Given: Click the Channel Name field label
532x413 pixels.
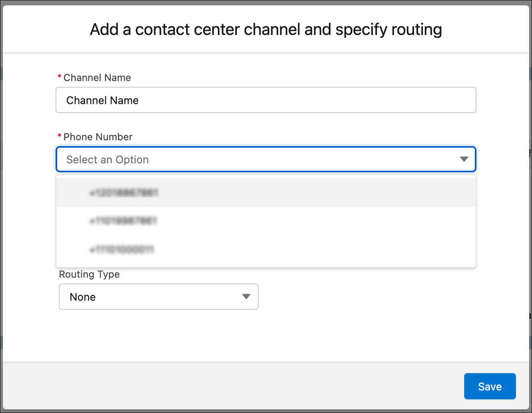Looking at the screenshot, I should (97, 78).
